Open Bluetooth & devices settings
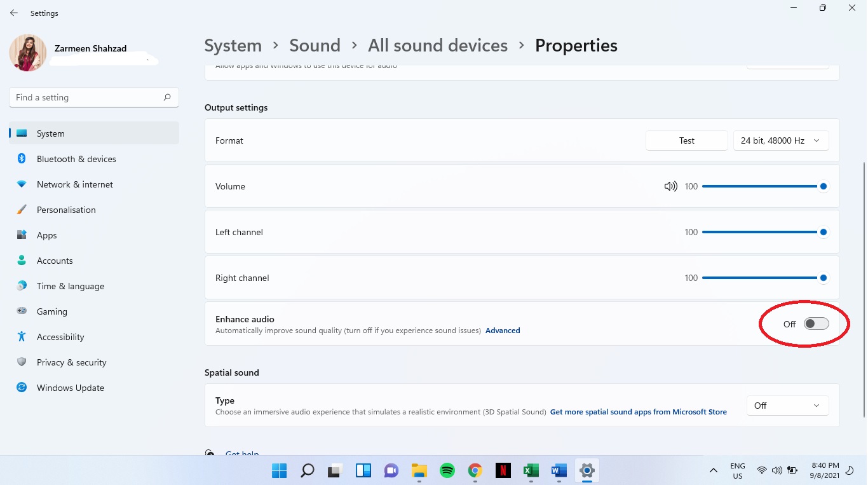The width and height of the screenshot is (868, 485). pyautogui.click(x=76, y=158)
